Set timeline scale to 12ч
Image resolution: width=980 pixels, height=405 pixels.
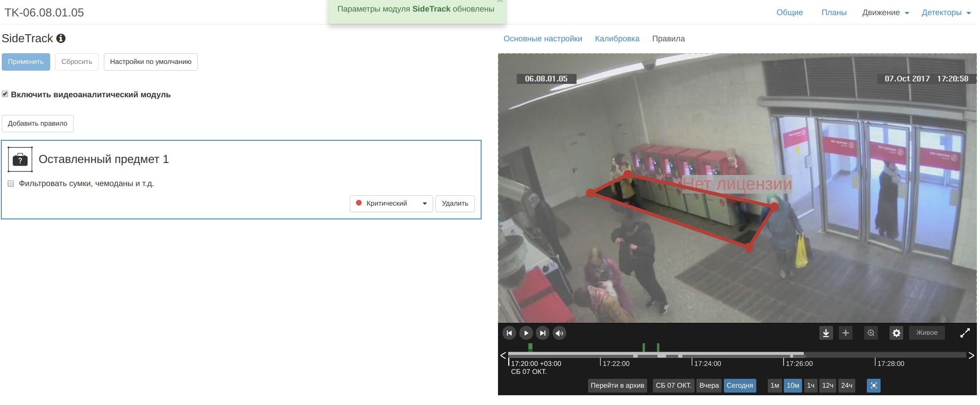pos(828,385)
